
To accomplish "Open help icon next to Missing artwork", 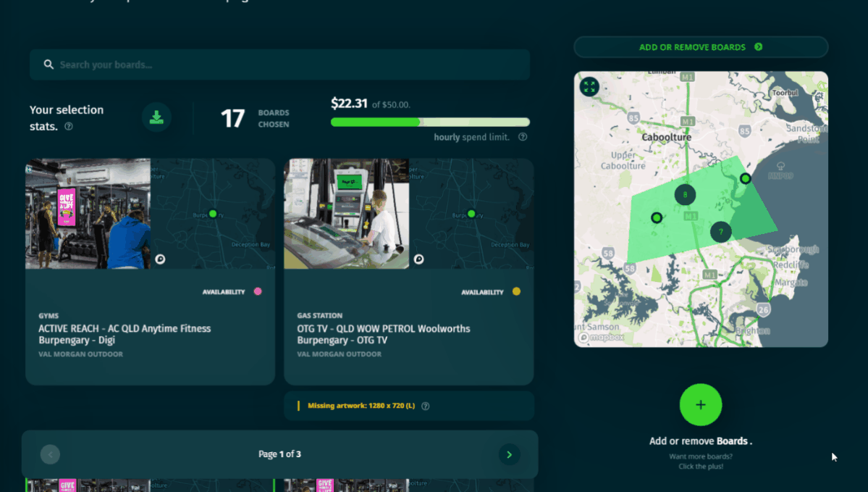I will 425,406.
